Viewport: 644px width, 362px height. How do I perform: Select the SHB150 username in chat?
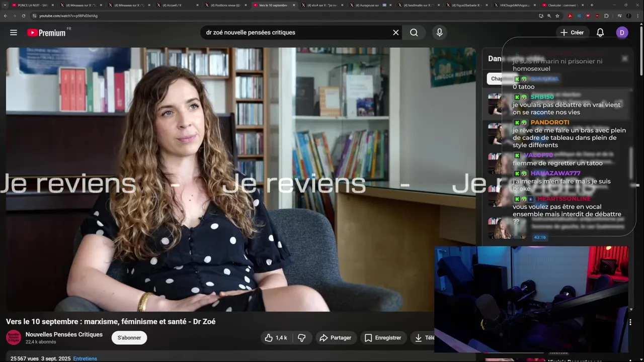coord(542,97)
